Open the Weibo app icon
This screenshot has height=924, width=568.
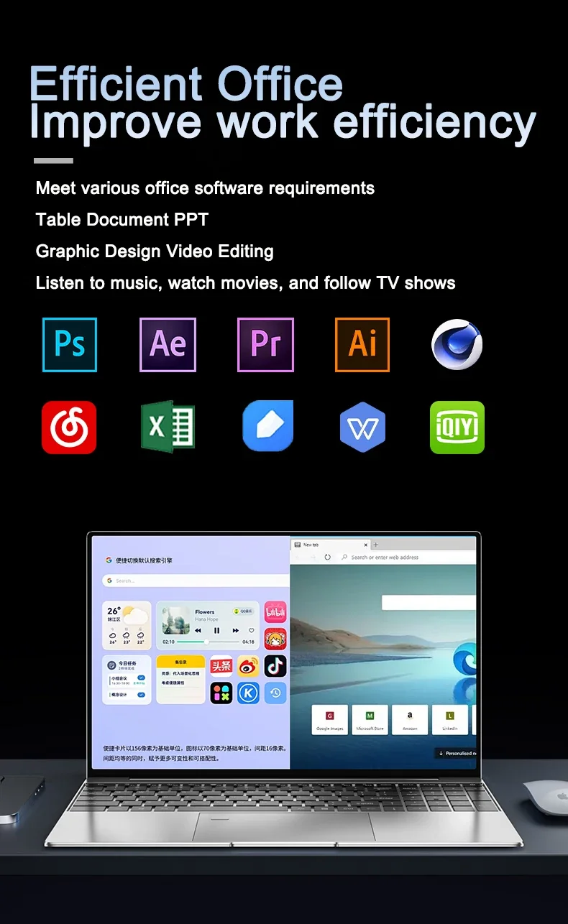248,665
